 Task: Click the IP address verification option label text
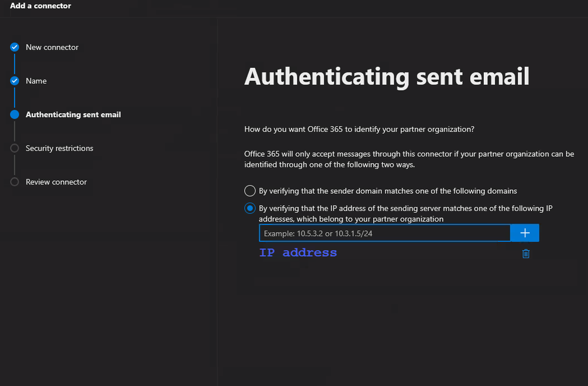[406, 214]
